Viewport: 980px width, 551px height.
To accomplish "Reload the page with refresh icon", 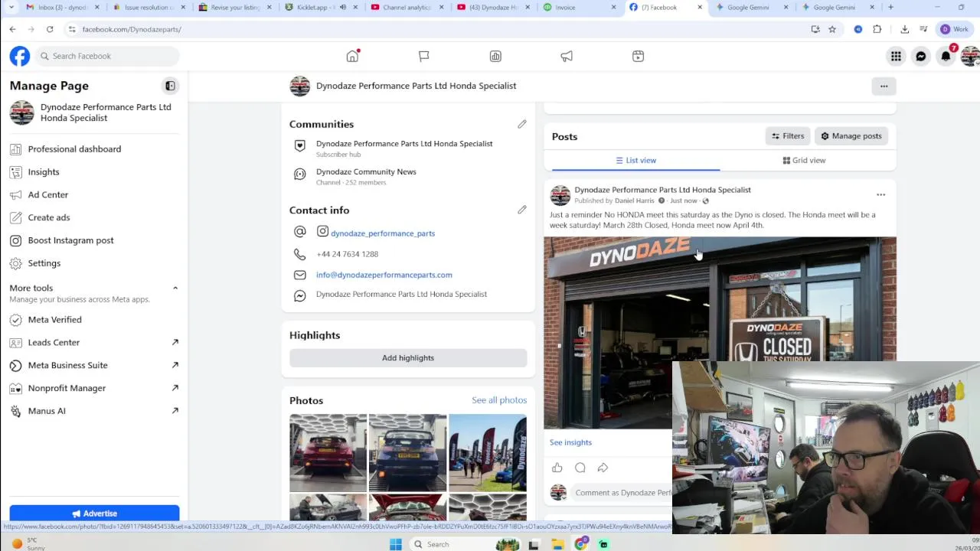I will tap(50, 29).
